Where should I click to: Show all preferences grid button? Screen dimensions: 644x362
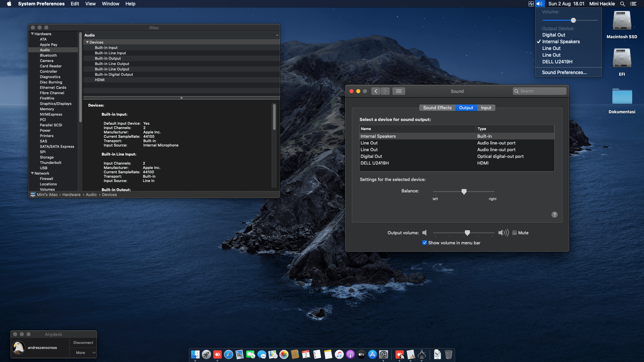click(x=398, y=91)
